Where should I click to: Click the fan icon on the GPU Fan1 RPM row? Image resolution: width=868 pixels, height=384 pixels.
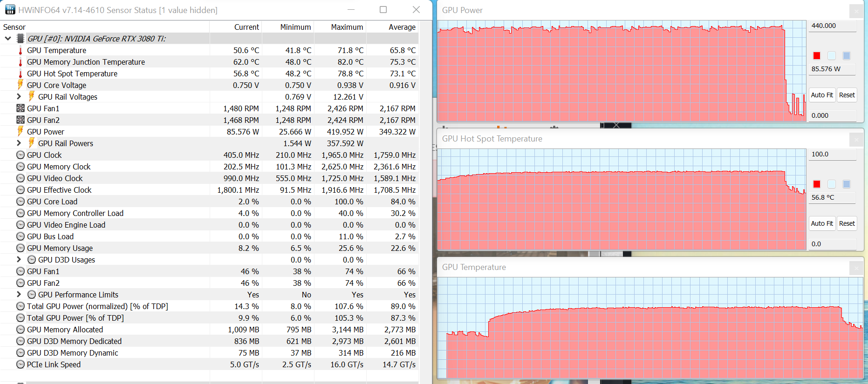[x=21, y=108]
